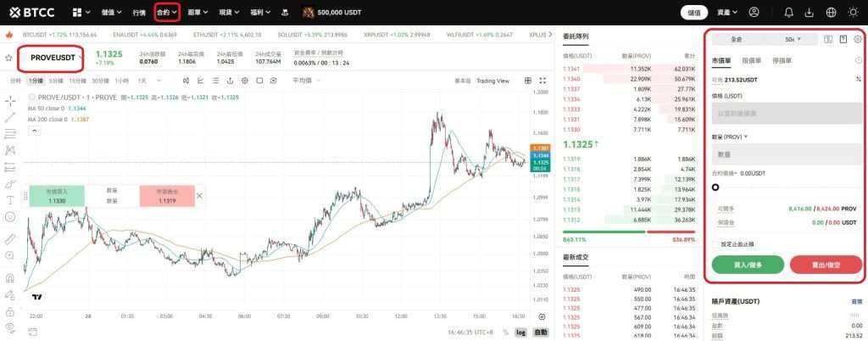Screen dimensions: 868x341
Task: Switch to the 限價單 order tab
Action: click(x=752, y=61)
